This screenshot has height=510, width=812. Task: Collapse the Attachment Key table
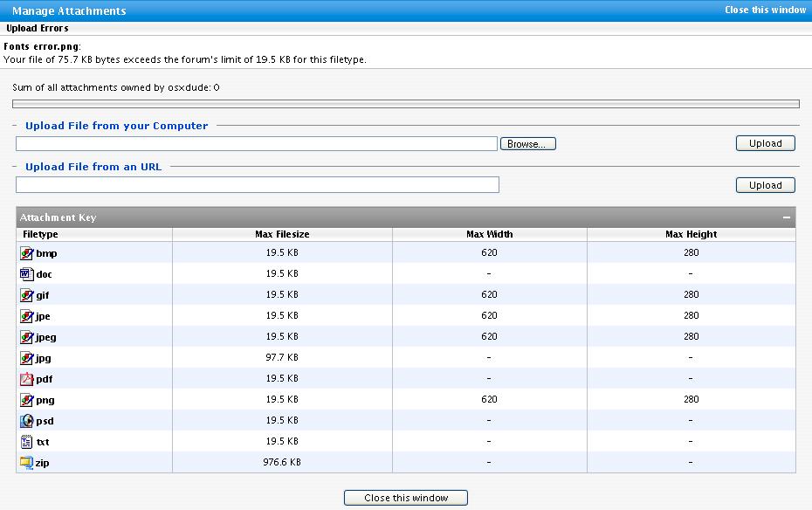[786, 217]
